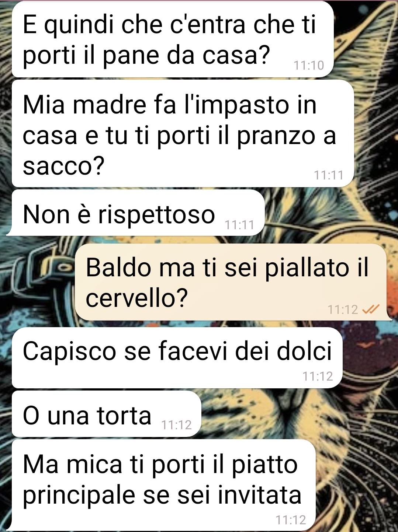Tap the timestamp on the last message

click(x=291, y=520)
